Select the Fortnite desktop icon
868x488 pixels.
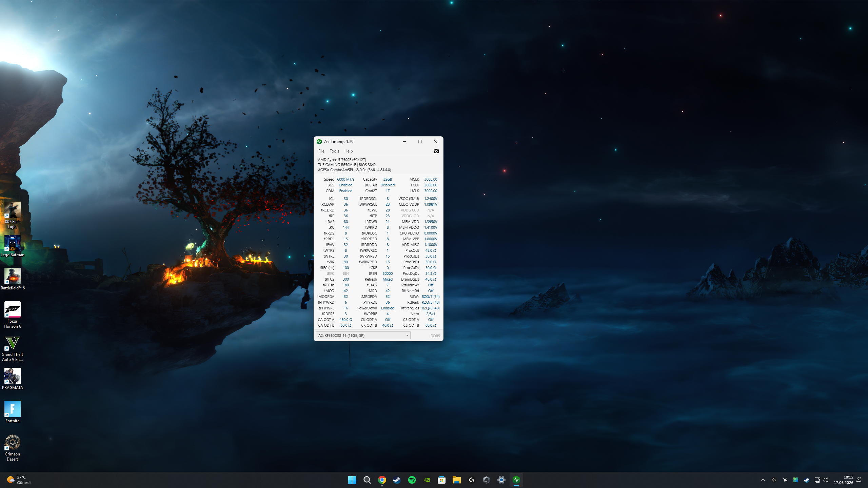coord(13,412)
